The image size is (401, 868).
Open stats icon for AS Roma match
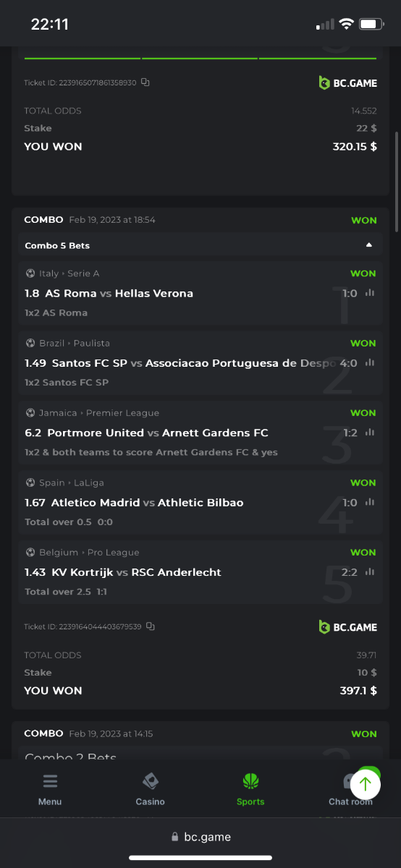pos(370,293)
